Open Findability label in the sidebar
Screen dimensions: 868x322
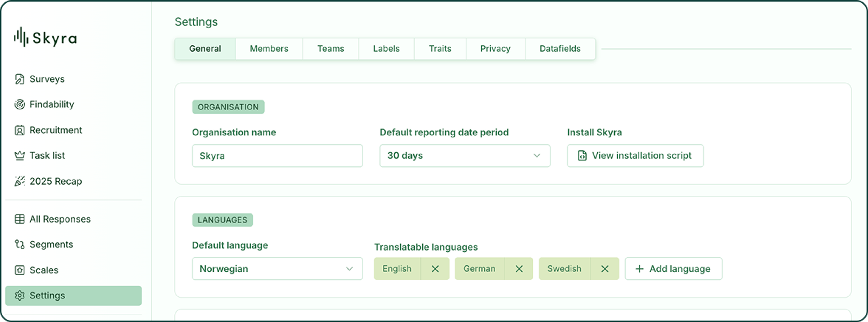click(x=52, y=104)
